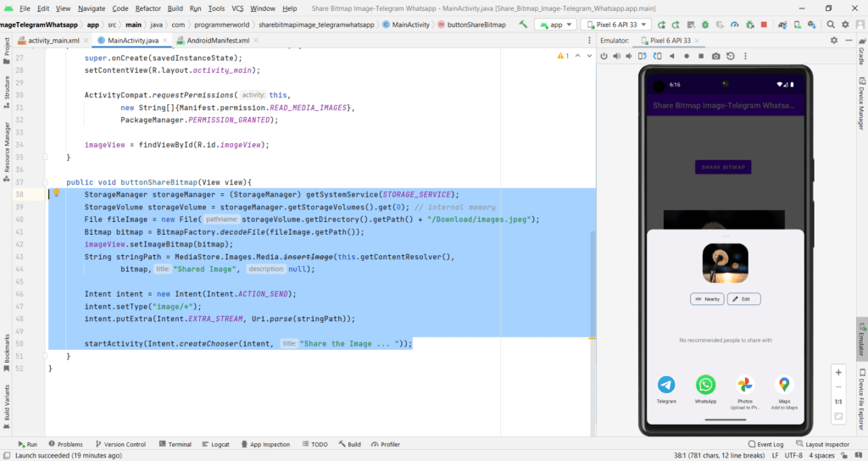Tap WhatsApp icon in share sheet
The image size is (868, 461).
coord(705,385)
